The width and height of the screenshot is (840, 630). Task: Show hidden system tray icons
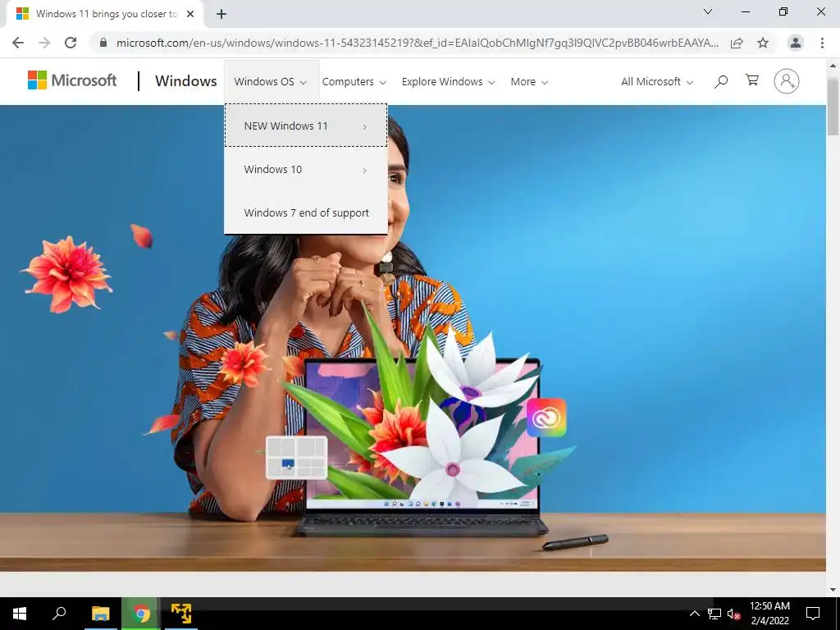click(x=694, y=614)
